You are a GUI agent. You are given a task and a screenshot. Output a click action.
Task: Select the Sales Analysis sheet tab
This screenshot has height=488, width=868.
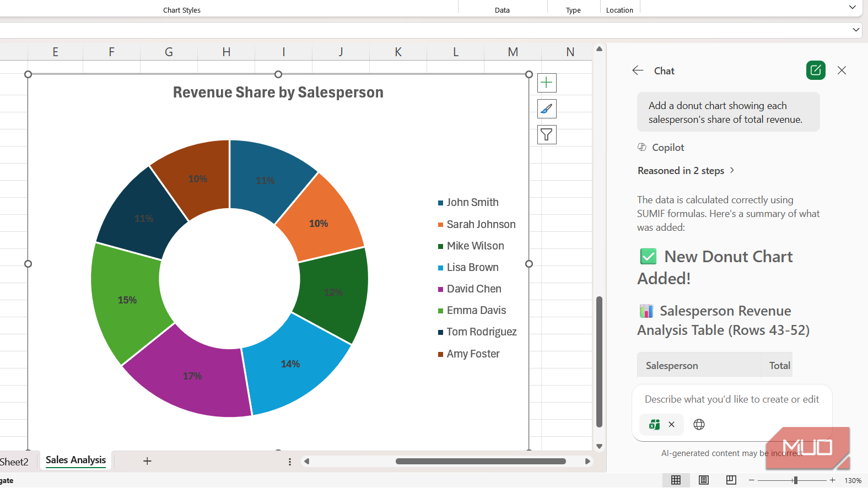[76, 460]
